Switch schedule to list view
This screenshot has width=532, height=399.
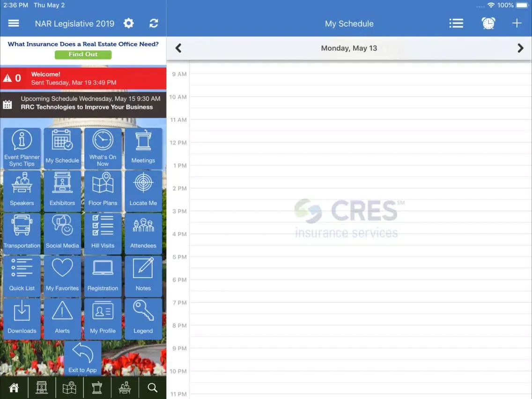point(456,23)
